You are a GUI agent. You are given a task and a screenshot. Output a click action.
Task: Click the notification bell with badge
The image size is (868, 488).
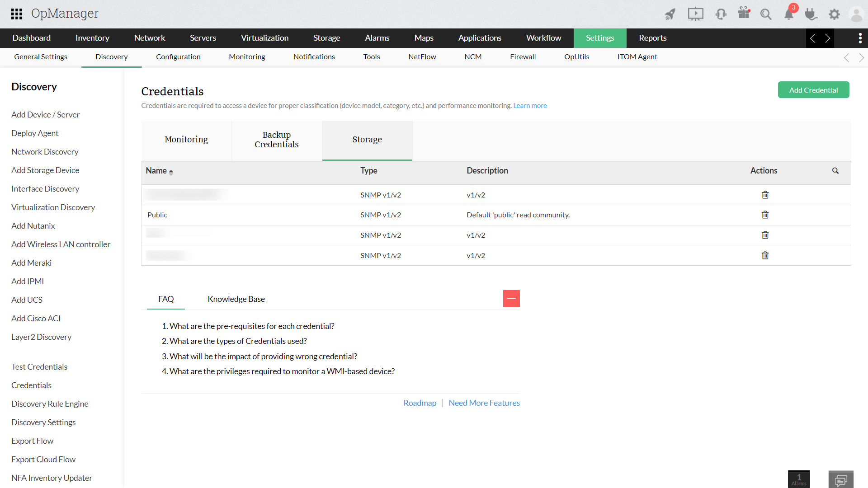tap(789, 14)
